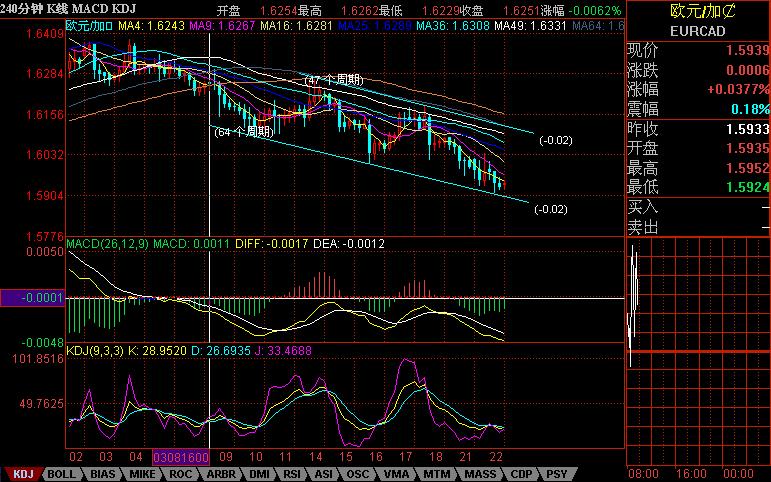Click the 买入 row label

(643, 207)
